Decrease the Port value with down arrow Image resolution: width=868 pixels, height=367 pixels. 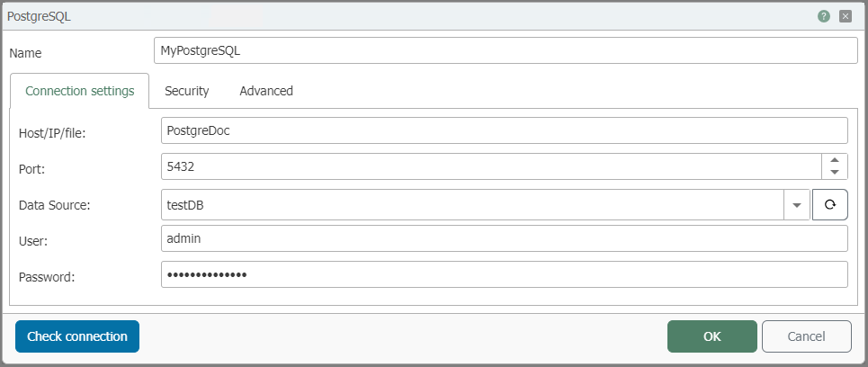(x=835, y=173)
